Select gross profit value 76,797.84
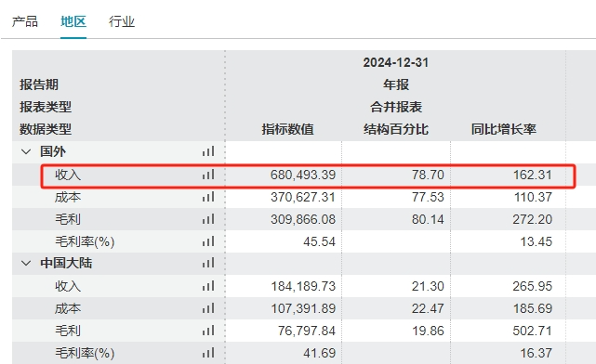This screenshot has height=364, width=596. (306, 331)
